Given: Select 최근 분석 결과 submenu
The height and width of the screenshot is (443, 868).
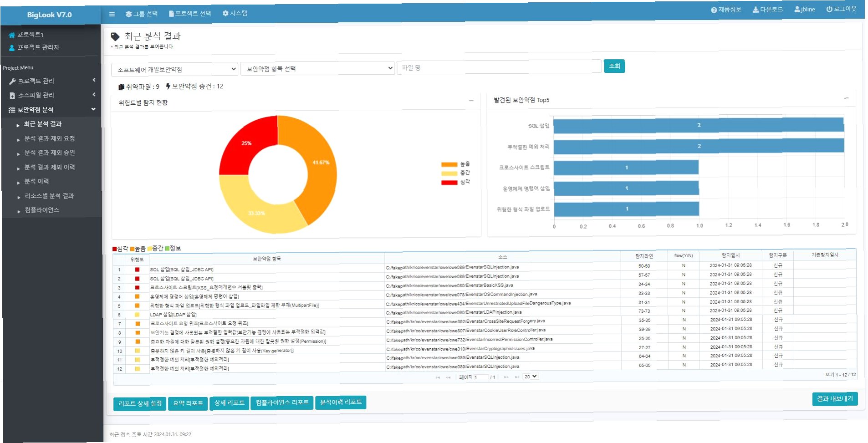Looking at the screenshot, I should [x=43, y=124].
